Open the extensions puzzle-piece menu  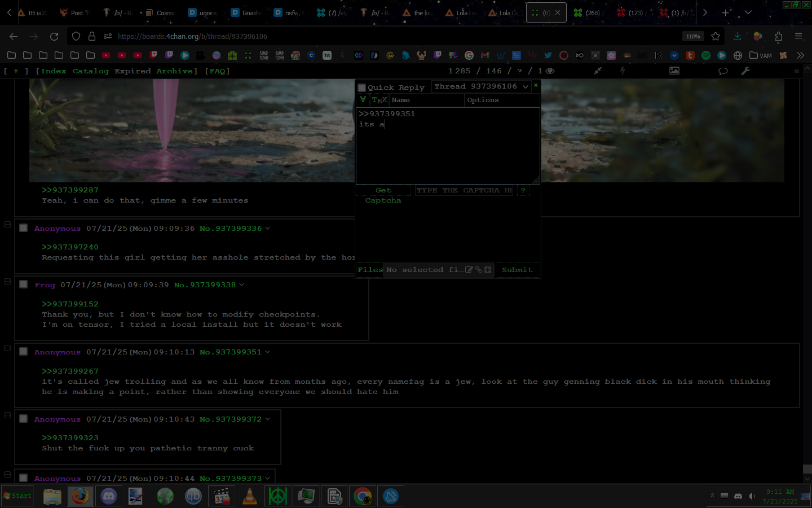778,36
